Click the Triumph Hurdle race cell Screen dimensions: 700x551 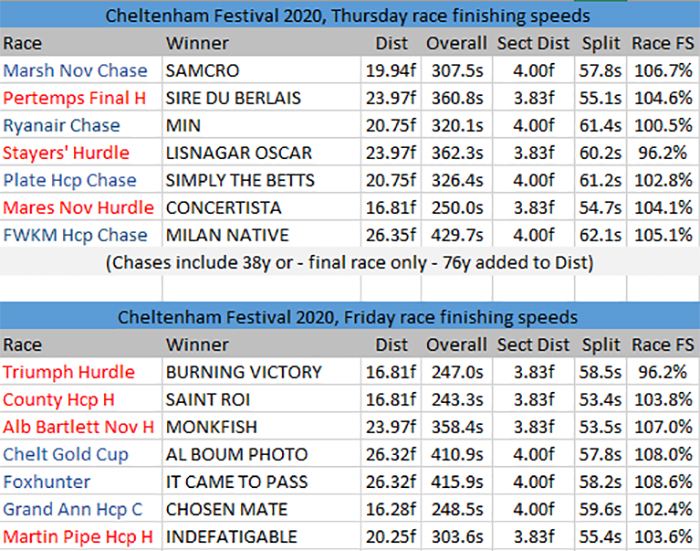click(69, 372)
